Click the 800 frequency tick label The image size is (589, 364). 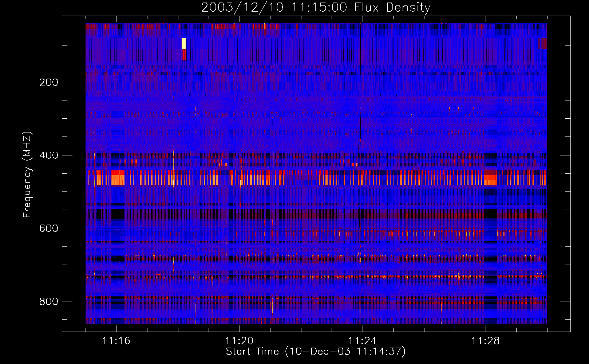(x=48, y=301)
